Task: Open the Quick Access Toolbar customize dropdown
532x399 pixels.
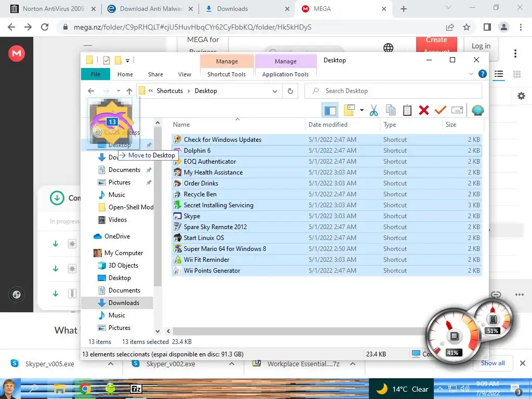Action: [128, 61]
